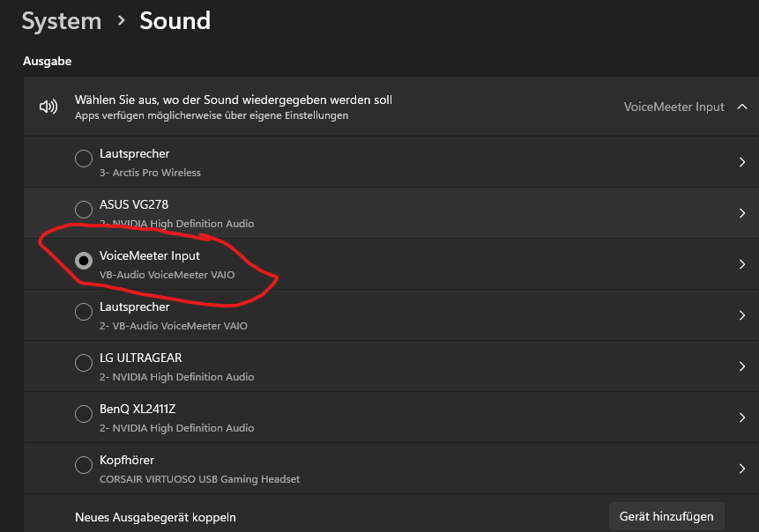The image size is (759, 532).
Task: Open LG ULTRAGEAR properties chevron
Action: coord(741,366)
